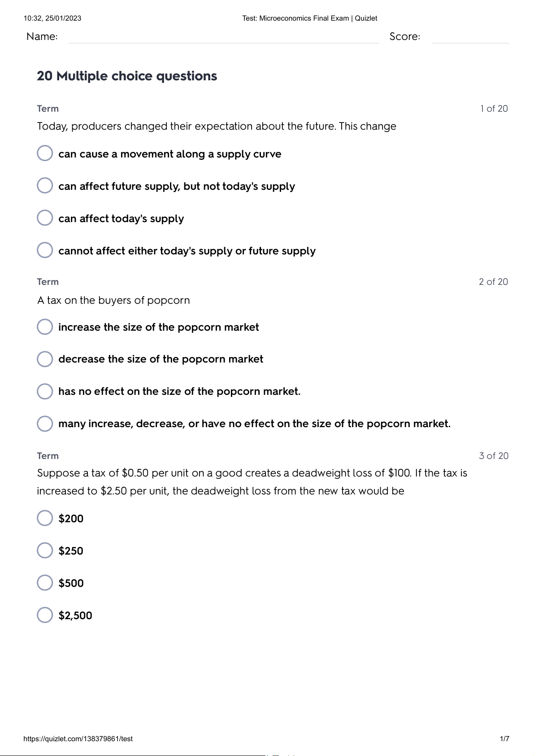Pick the "can affect today's supply" option
Screen dimensions: 534x756
(45, 218)
